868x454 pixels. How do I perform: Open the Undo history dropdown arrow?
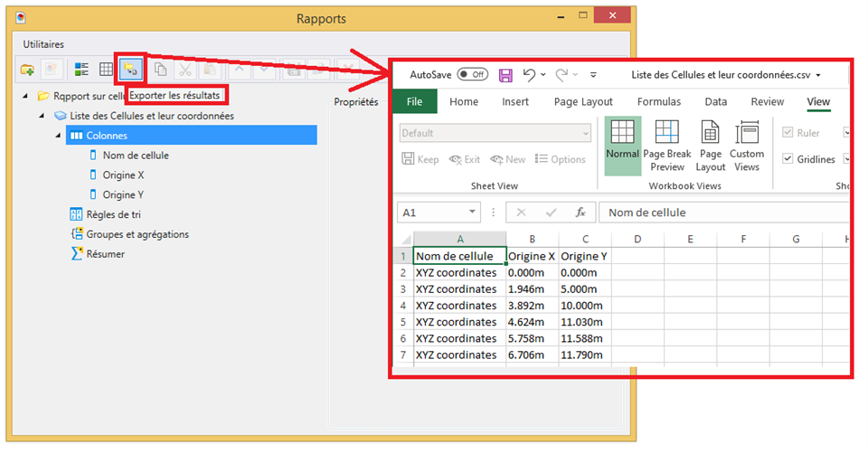[x=543, y=75]
